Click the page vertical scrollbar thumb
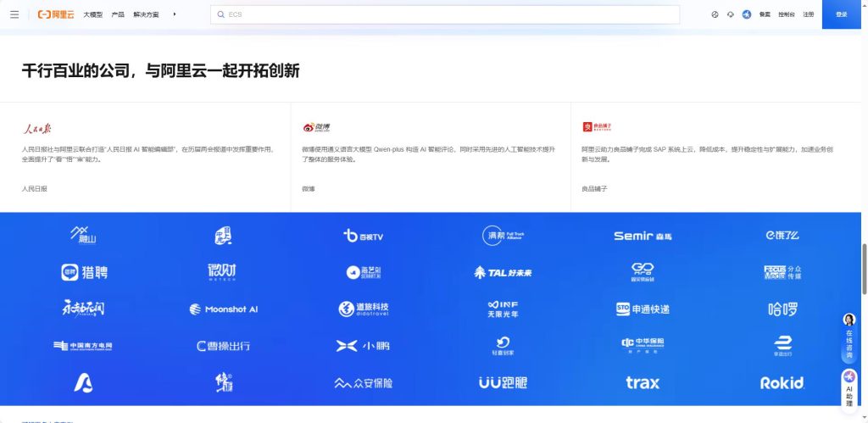Viewport: 868px width, 423px height. pos(865,269)
